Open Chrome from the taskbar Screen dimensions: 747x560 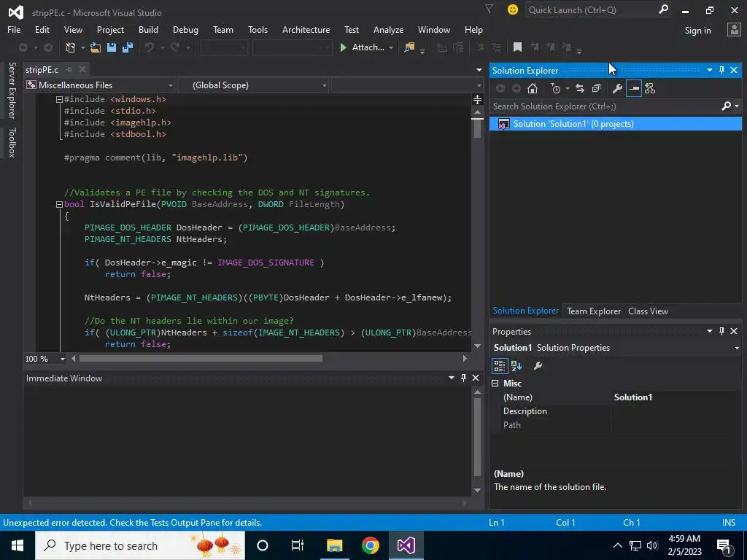tap(370, 545)
